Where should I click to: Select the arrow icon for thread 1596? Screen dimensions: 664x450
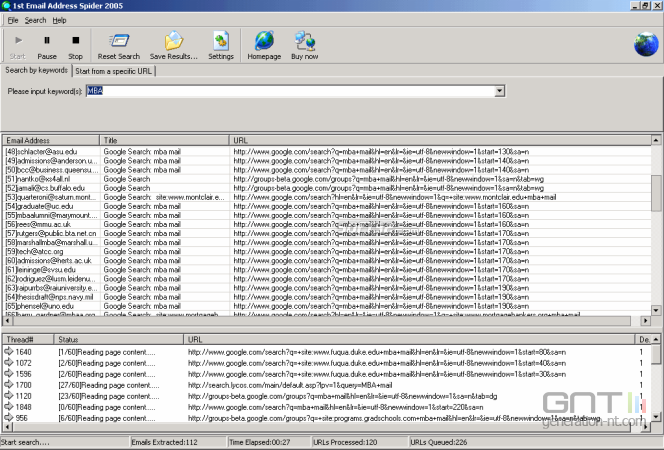(x=9, y=373)
